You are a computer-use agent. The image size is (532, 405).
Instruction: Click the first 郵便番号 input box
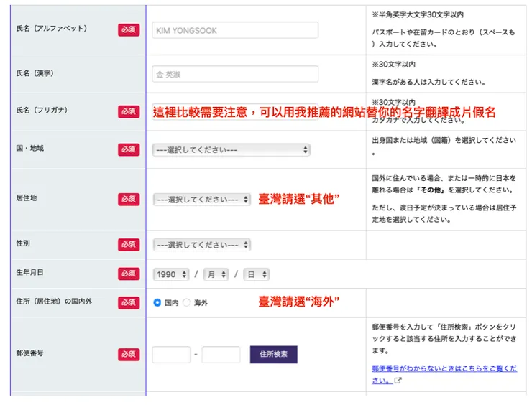pos(171,355)
